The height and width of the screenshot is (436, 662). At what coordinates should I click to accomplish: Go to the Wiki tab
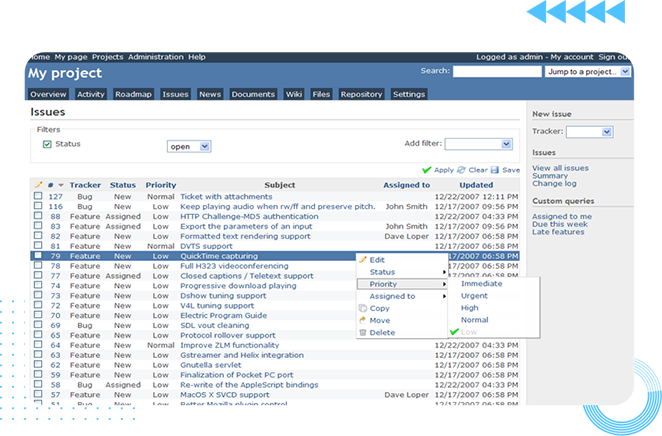tap(294, 94)
